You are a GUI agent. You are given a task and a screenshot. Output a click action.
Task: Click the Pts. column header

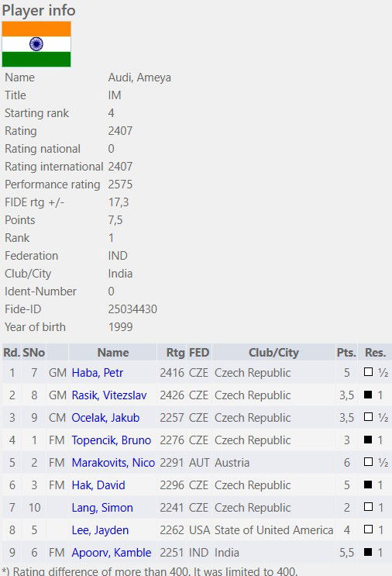pyautogui.click(x=346, y=353)
